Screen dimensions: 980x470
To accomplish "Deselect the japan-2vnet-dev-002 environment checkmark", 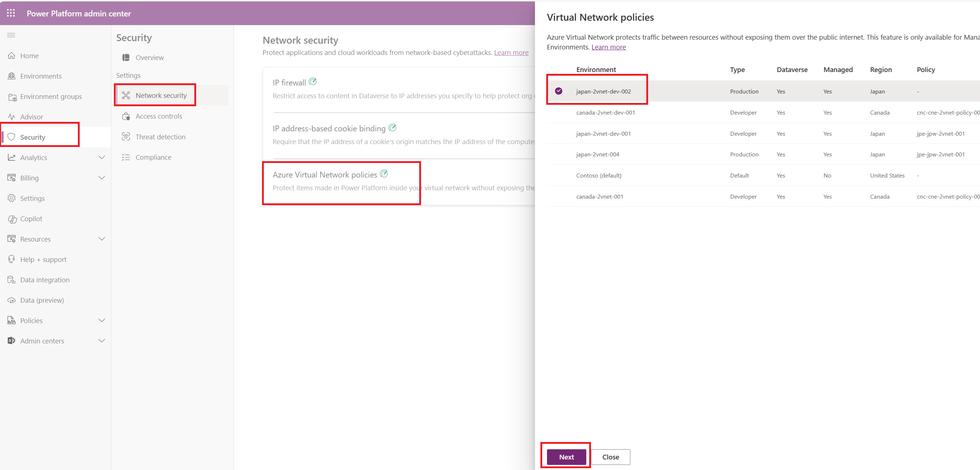I will pos(558,91).
